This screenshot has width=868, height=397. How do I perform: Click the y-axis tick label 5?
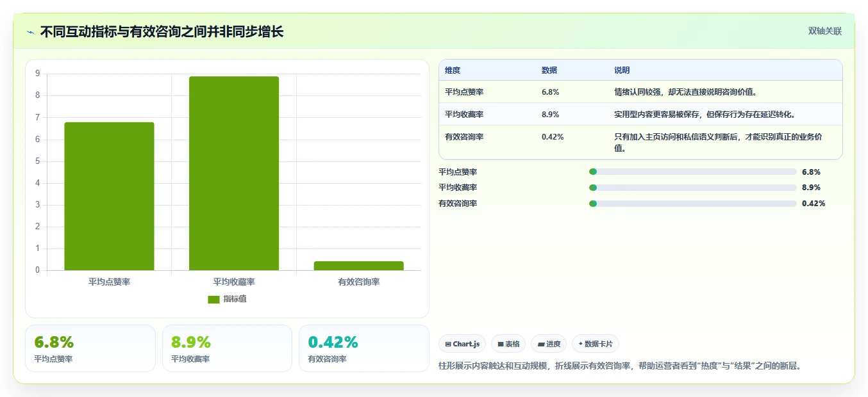(37, 161)
